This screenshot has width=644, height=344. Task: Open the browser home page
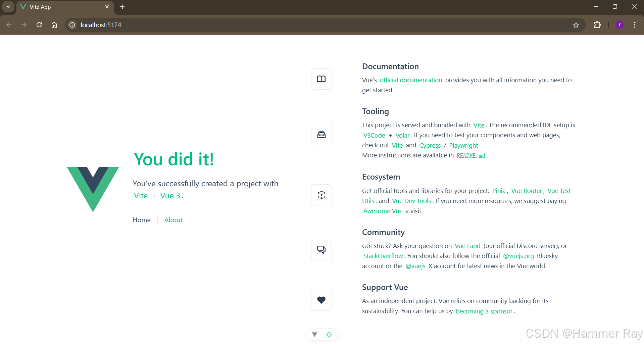pyautogui.click(x=54, y=25)
